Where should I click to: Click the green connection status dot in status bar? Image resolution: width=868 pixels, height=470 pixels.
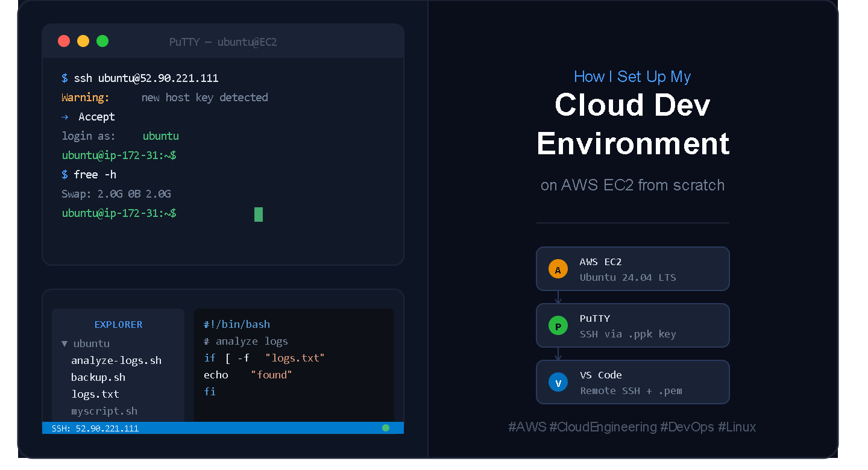[x=386, y=428]
